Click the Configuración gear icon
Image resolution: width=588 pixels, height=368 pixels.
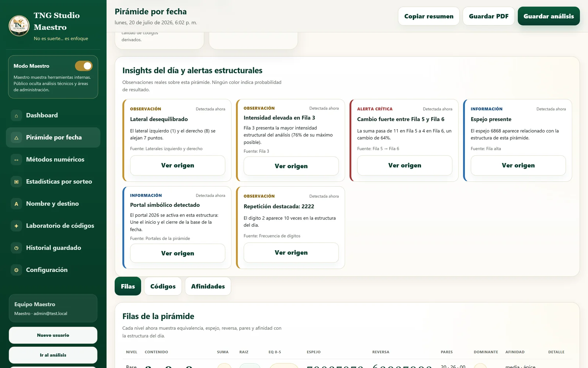[16, 270]
